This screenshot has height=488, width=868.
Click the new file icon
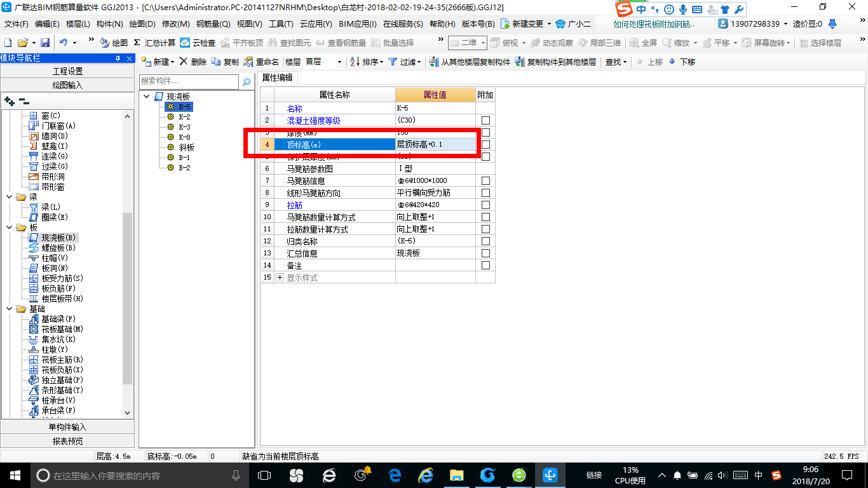pyautogui.click(x=8, y=43)
